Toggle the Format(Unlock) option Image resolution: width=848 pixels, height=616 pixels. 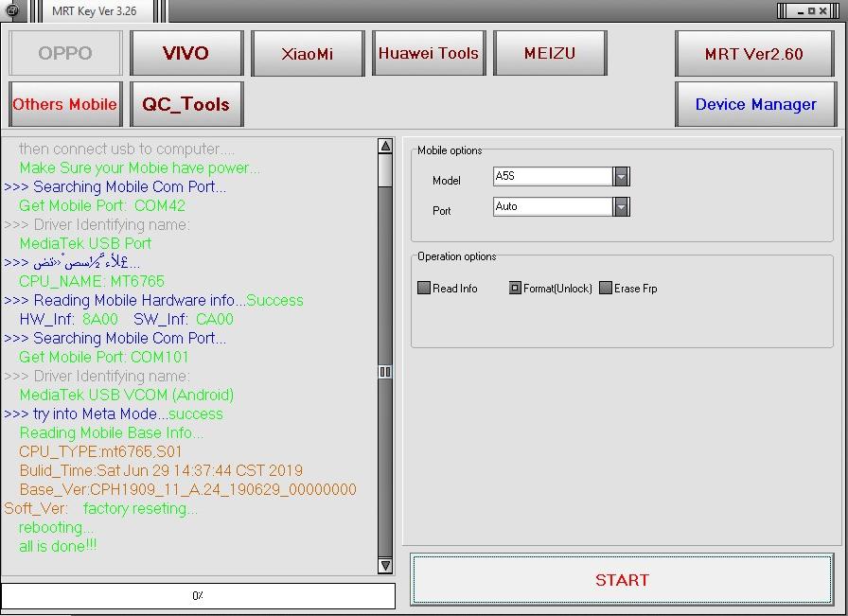pyautogui.click(x=515, y=288)
